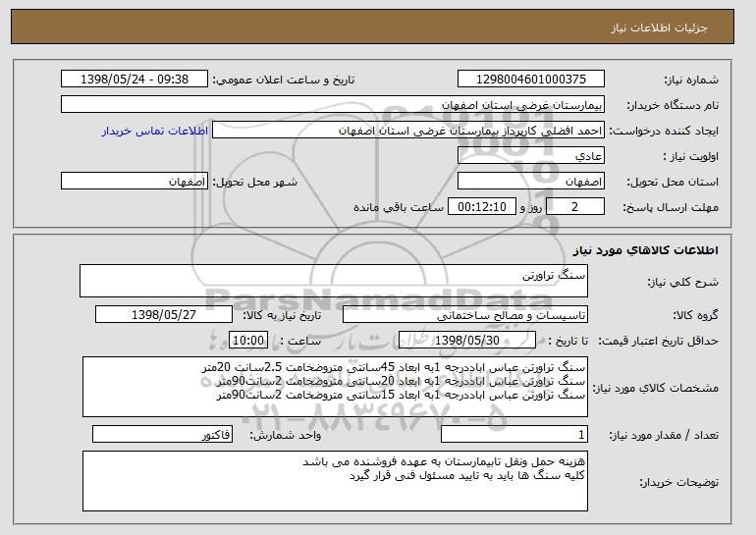Click the label اولویت نیاز
Screen dimensions: 756x535
click(x=691, y=156)
